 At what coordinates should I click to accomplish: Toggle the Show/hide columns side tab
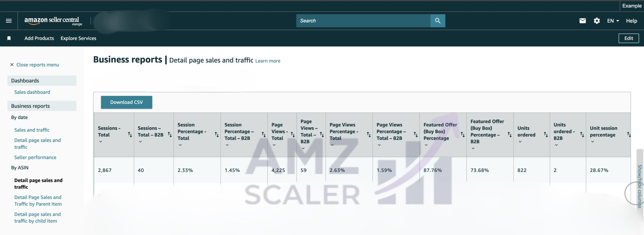tap(640, 186)
